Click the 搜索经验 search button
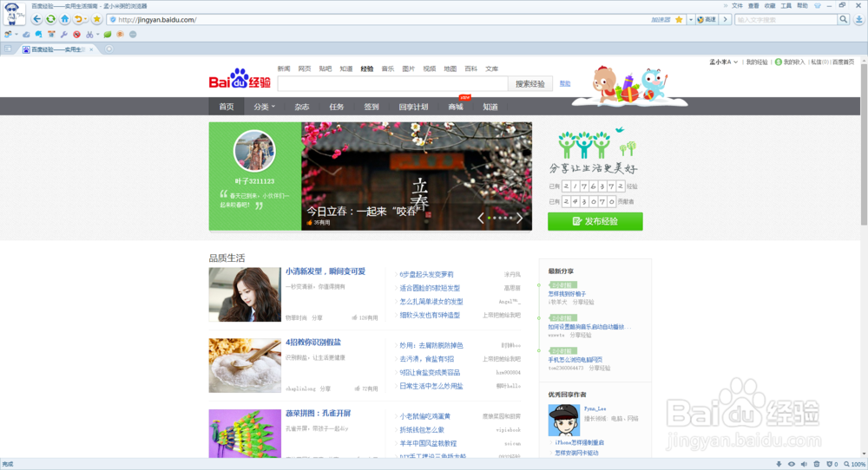Image resolution: width=868 pixels, height=470 pixels. tap(530, 84)
